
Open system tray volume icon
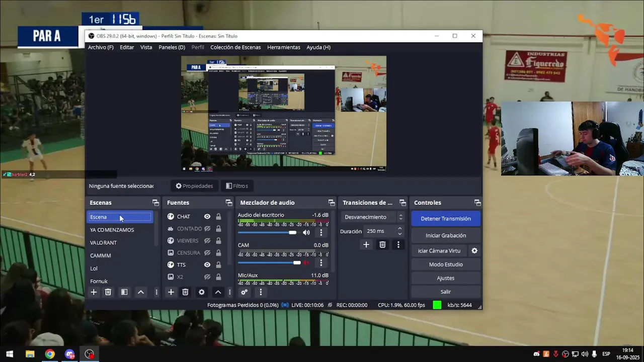coord(585,354)
